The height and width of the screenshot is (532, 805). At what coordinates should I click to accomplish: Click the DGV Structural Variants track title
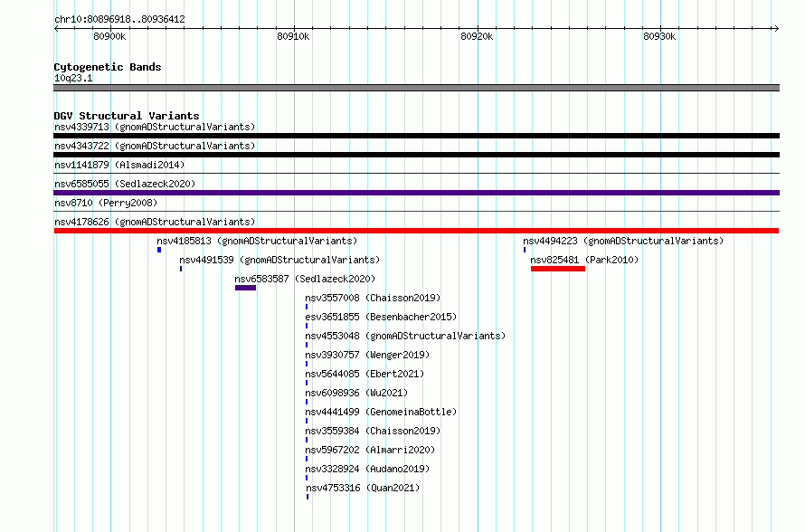[x=127, y=116]
